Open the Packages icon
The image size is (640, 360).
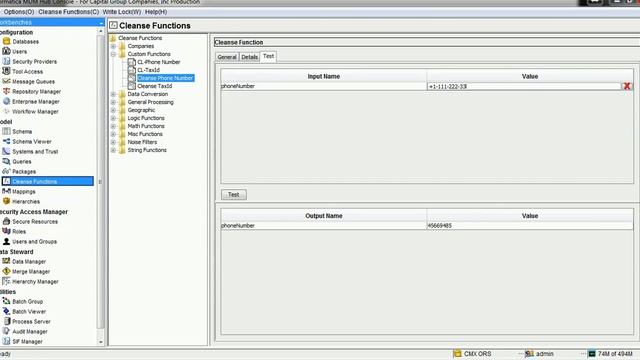[x=7, y=171]
